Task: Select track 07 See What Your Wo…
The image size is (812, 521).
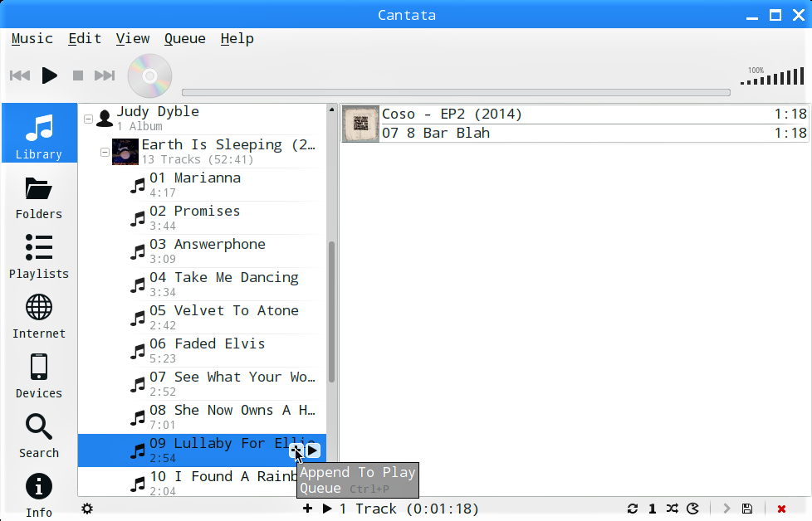Action: click(x=202, y=383)
